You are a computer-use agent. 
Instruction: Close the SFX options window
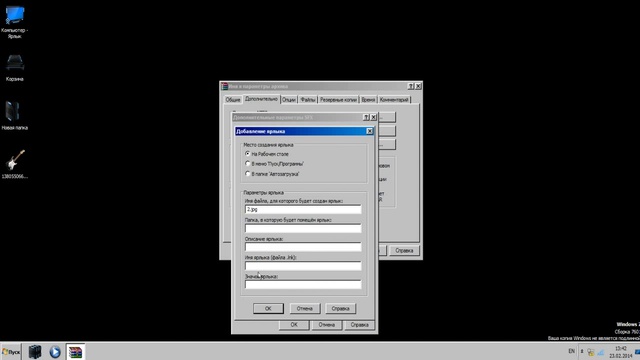point(373,117)
